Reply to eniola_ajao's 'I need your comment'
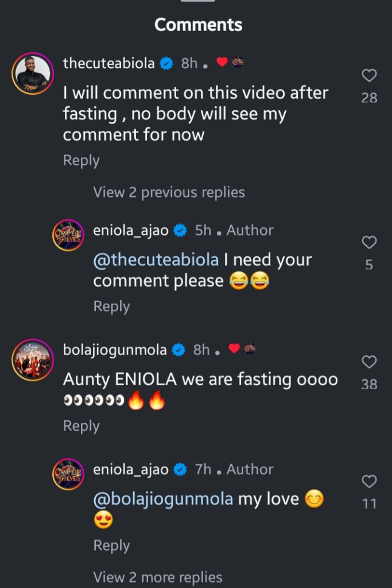 [111, 307]
